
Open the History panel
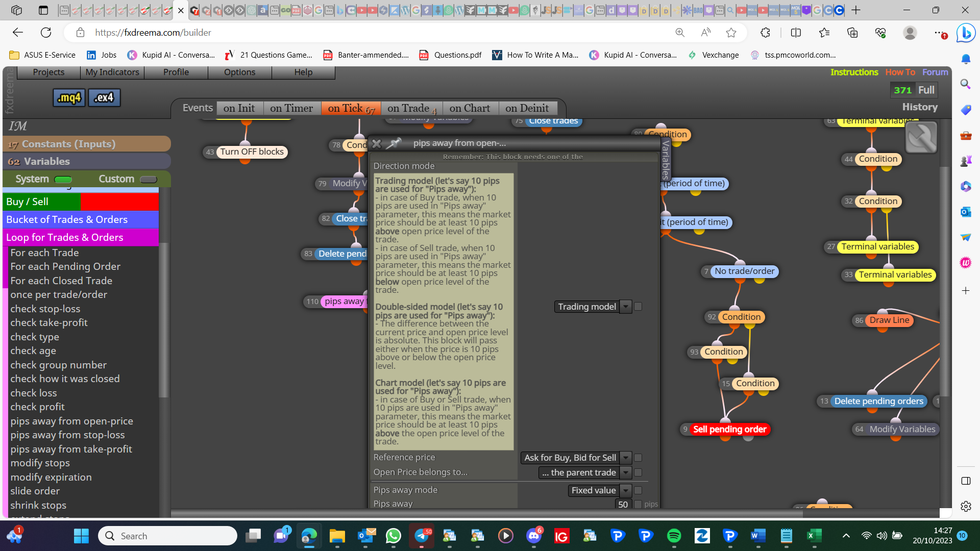click(920, 107)
